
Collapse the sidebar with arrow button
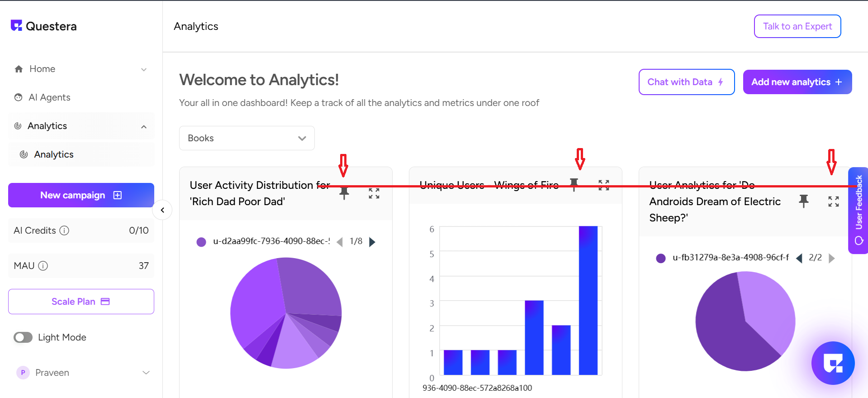[162, 210]
